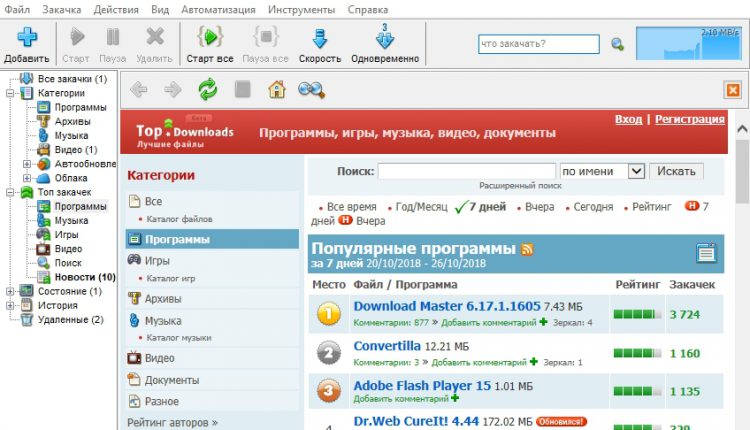Select Новости (10) in the tree
The image size is (750, 430).
click(85, 277)
